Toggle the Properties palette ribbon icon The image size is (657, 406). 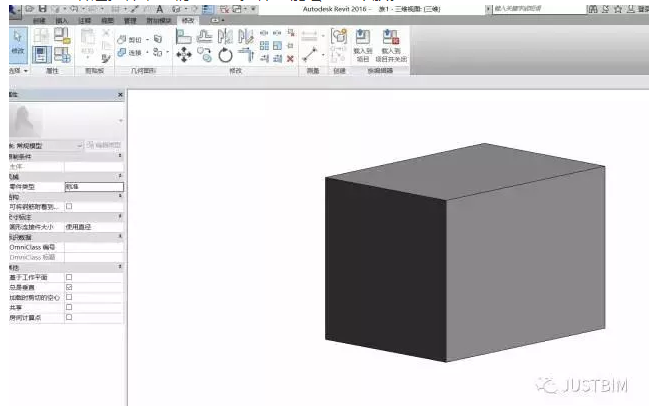(41, 55)
